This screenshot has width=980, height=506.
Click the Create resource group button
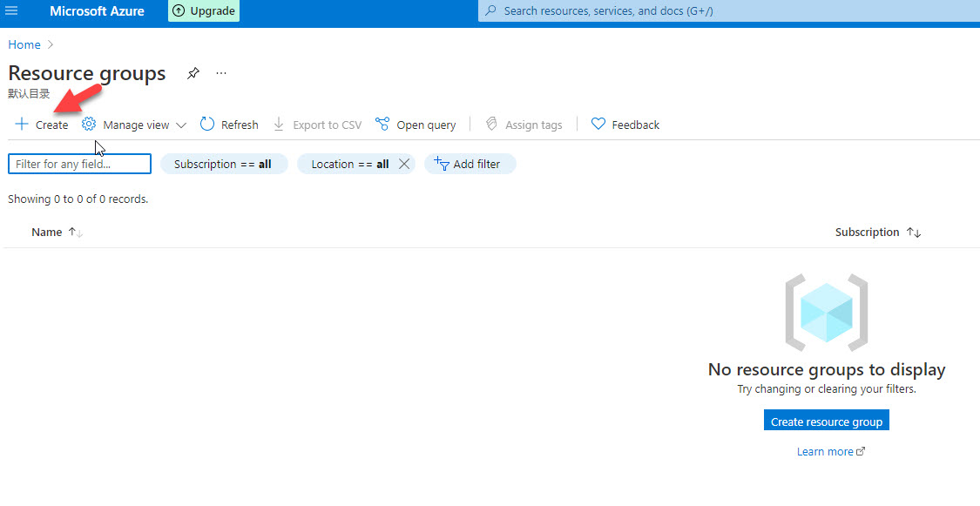(x=826, y=422)
